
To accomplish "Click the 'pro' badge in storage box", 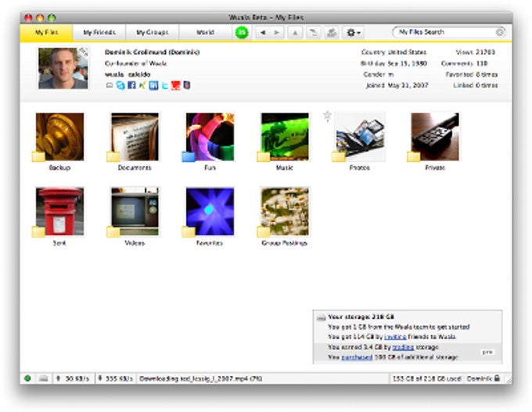I will point(487,353).
